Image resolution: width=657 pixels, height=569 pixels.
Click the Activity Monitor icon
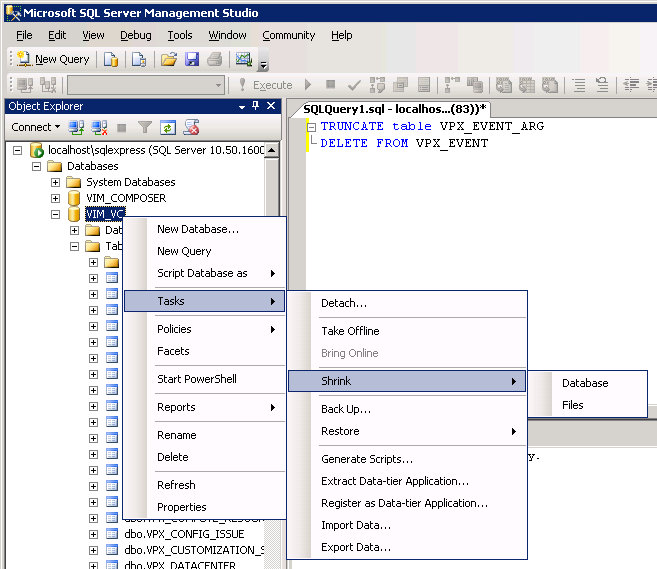(x=244, y=59)
